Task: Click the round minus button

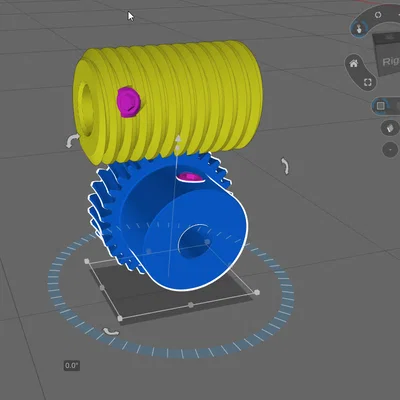Action: [x=390, y=150]
